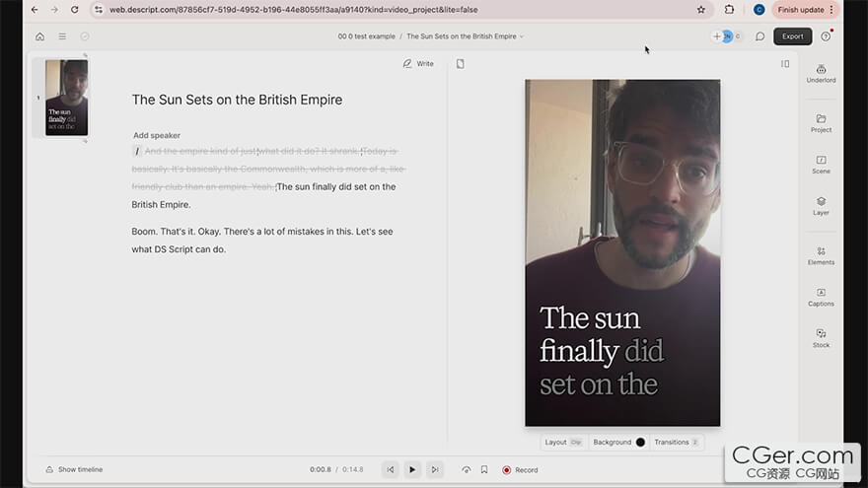The width and height of the screenshot is (868, 488).
Task: Click the Finish update button
Action: [x=806, y=10]
